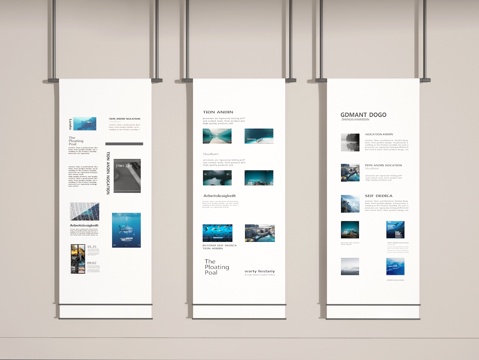Select the black-and-white thumbnail beside NOCATION ANDIN
Screen dimensions: 479x360
click(x=350, y=142)
